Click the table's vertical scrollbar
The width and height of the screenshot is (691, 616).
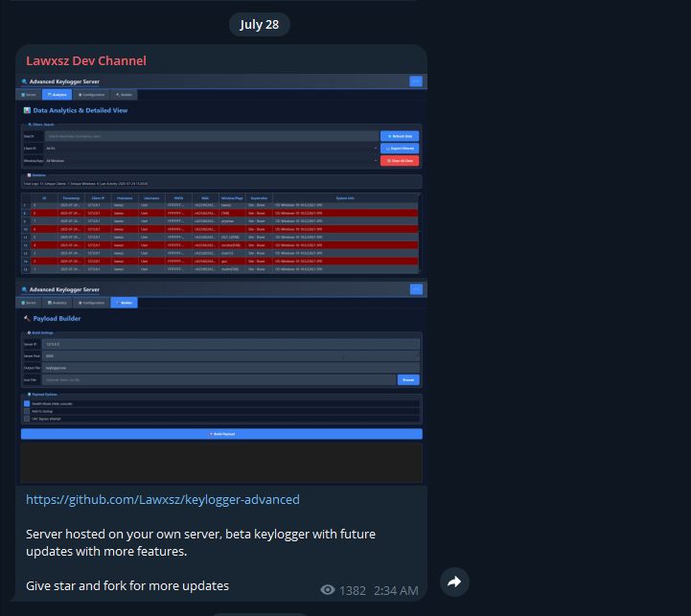click(x=420, y=233)
